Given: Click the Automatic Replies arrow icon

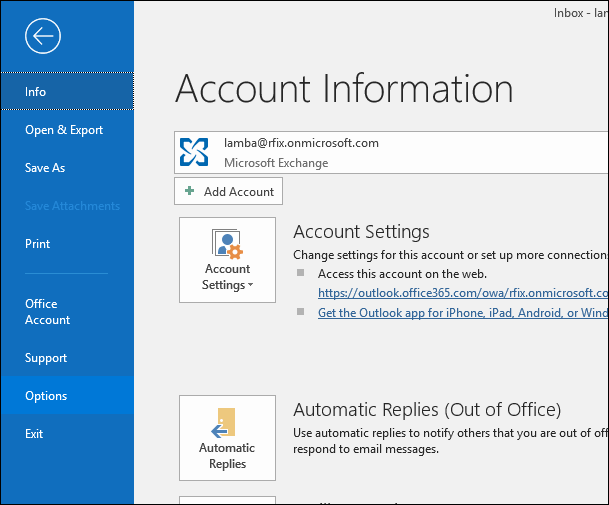Looking at the screenshot, I should pos(226,421).
